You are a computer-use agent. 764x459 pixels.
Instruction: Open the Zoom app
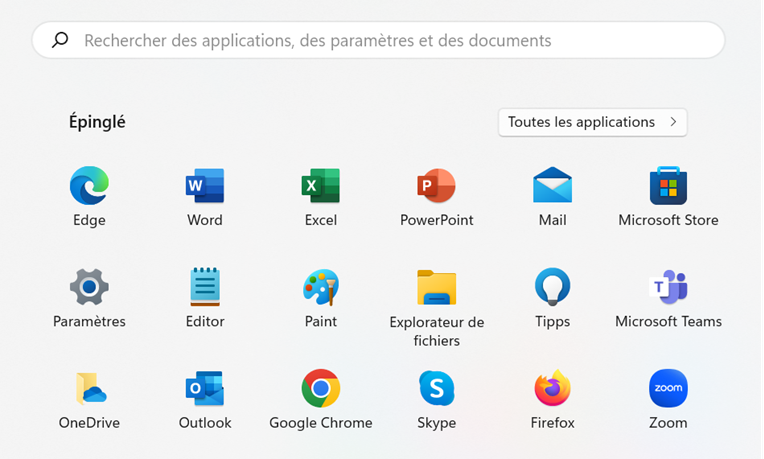point(668,389)
